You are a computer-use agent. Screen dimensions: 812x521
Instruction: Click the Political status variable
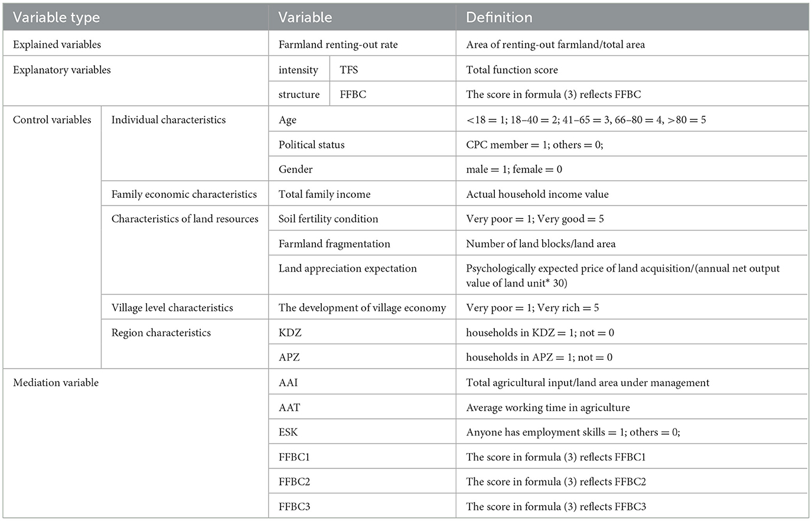click(x=311, y=145)
